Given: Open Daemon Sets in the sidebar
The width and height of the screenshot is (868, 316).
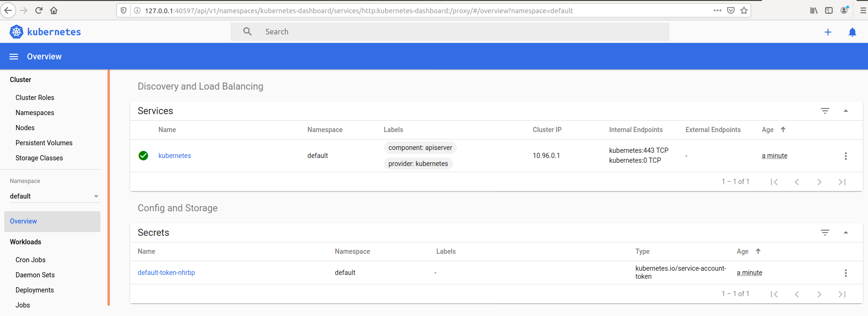Looking at the screenshot, I should tap(35, 275).
